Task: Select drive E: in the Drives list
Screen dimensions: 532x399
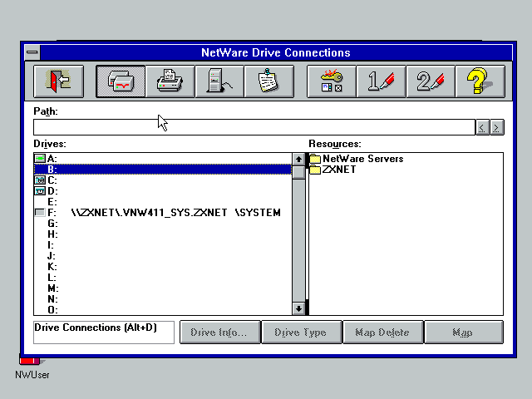Action: [163, 202]
